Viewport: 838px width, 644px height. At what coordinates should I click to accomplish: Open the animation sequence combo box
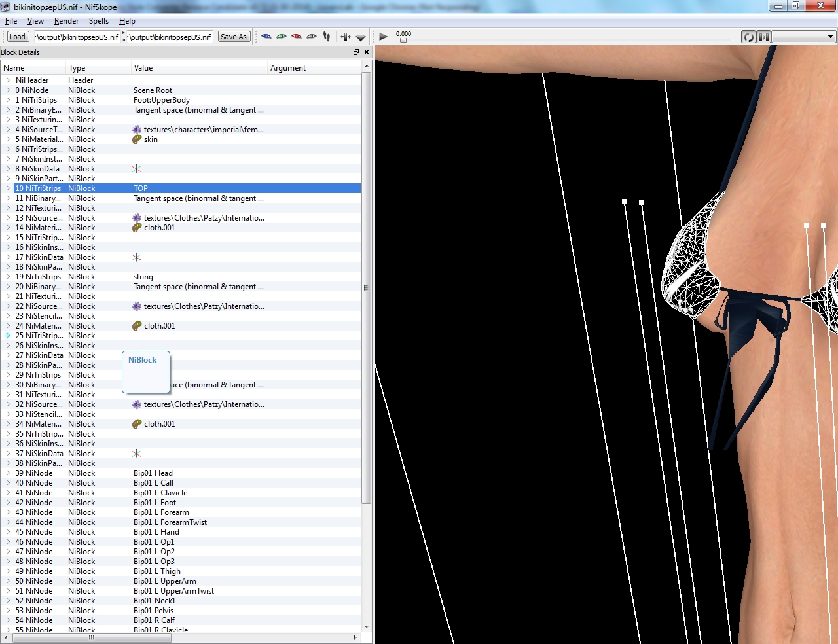(803, 37)
